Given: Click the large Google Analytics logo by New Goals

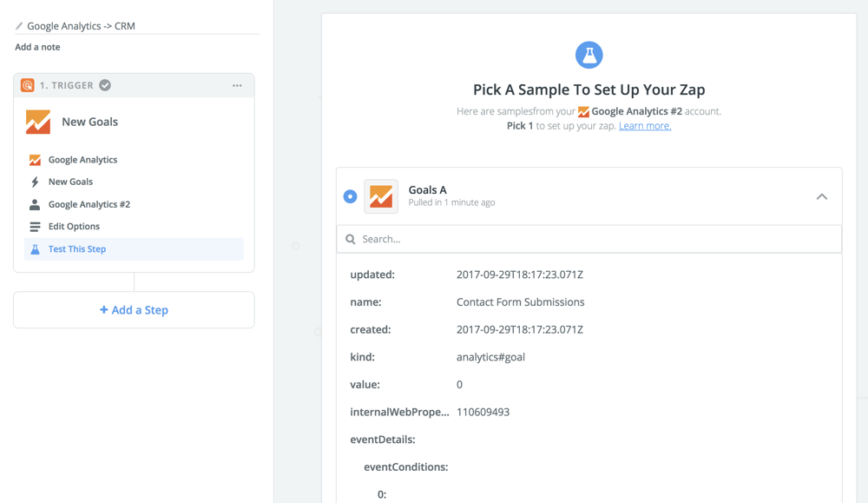Looking at the screenshot, I should click(38, 122).
